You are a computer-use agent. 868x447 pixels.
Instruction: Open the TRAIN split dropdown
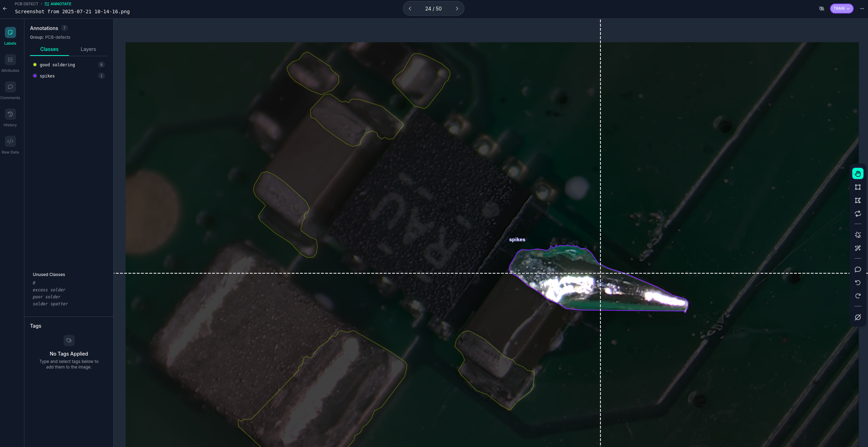click(841, 9)
